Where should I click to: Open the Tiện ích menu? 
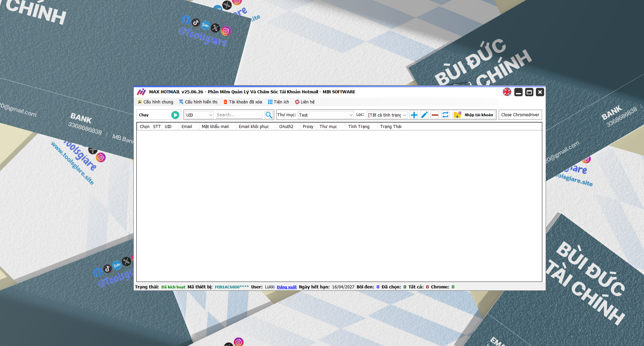click(x=279, y=102)
